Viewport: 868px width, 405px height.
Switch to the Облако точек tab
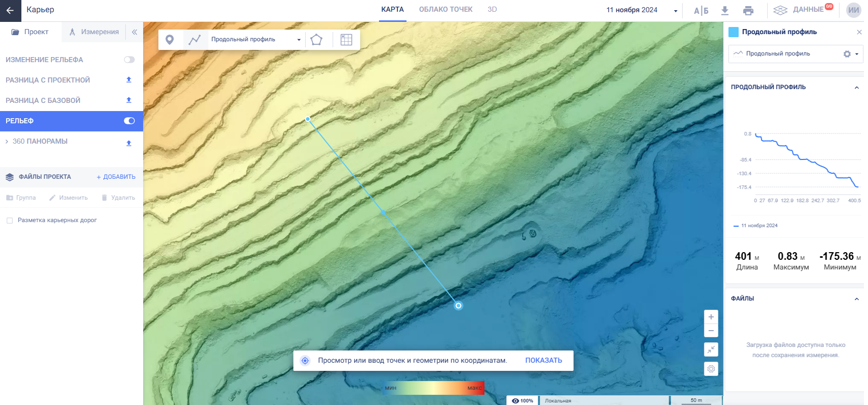[x=445, y=10]
